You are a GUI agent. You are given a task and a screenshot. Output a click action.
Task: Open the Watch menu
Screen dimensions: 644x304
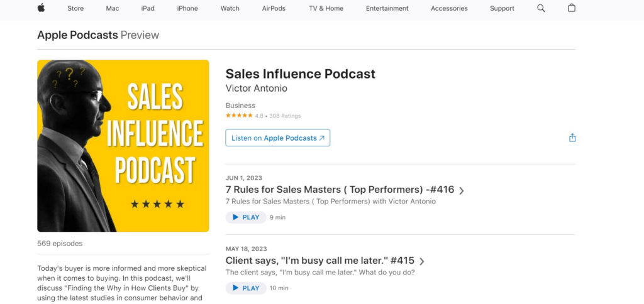point(230,8)
